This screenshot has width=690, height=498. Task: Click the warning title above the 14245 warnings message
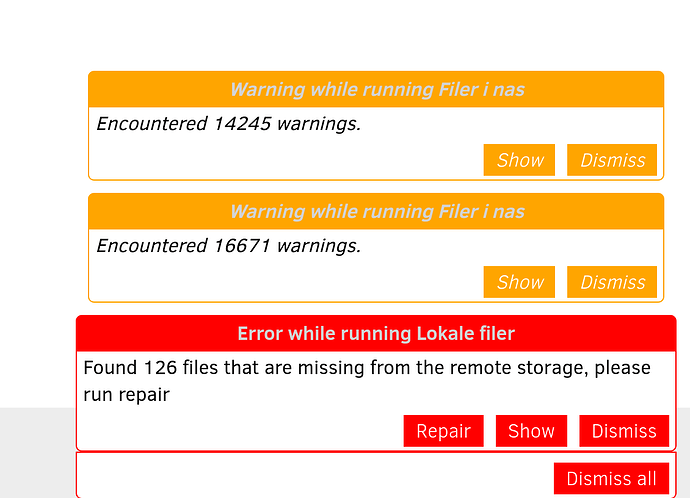(376, 89)
